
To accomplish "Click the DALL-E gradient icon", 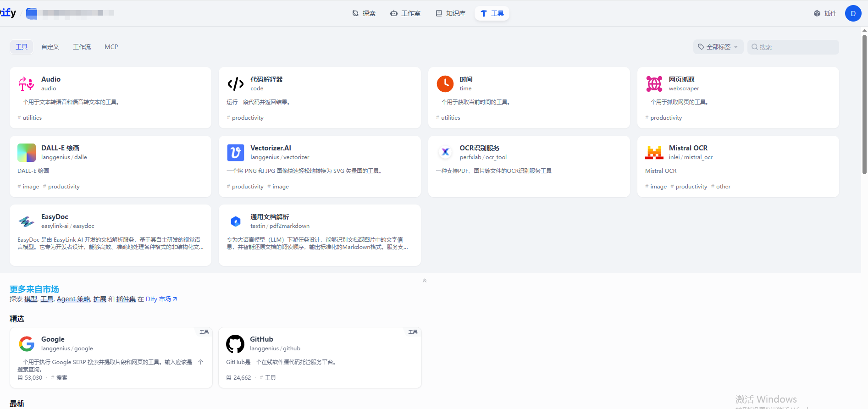I will (27, 153).
